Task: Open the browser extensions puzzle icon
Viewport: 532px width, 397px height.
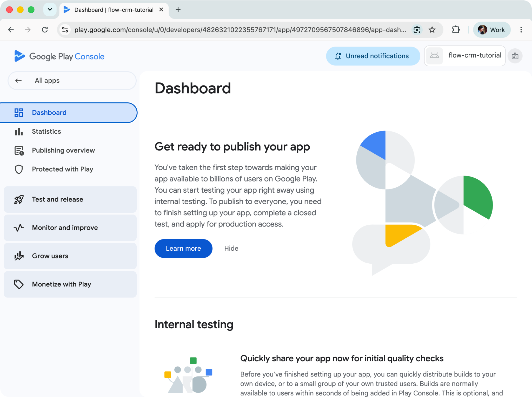Action: [x=456, y=30]
